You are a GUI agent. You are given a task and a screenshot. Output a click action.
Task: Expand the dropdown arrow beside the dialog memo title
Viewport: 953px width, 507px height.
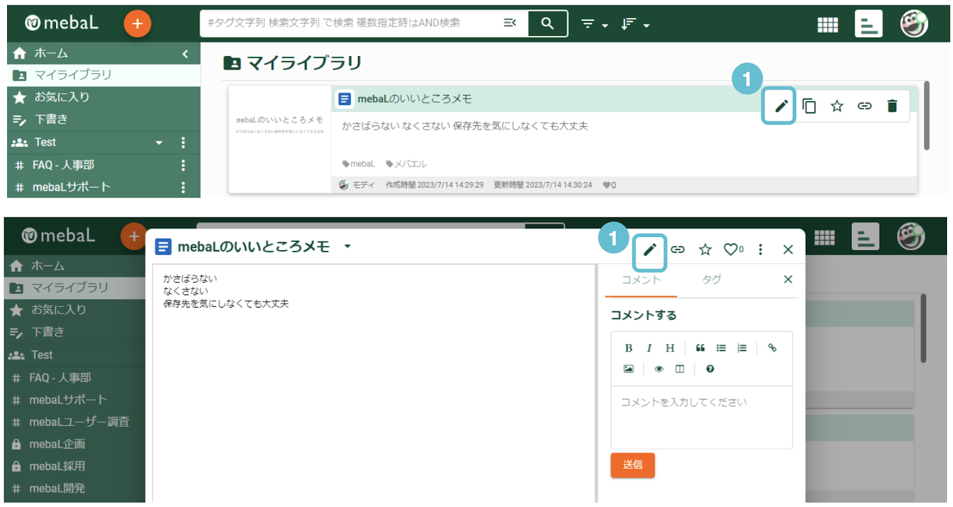click(x=347, y=246)
